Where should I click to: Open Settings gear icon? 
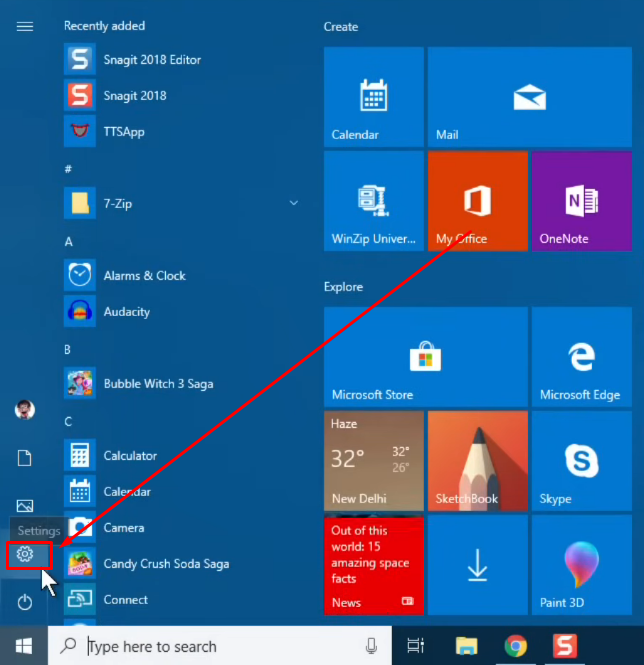25,554
